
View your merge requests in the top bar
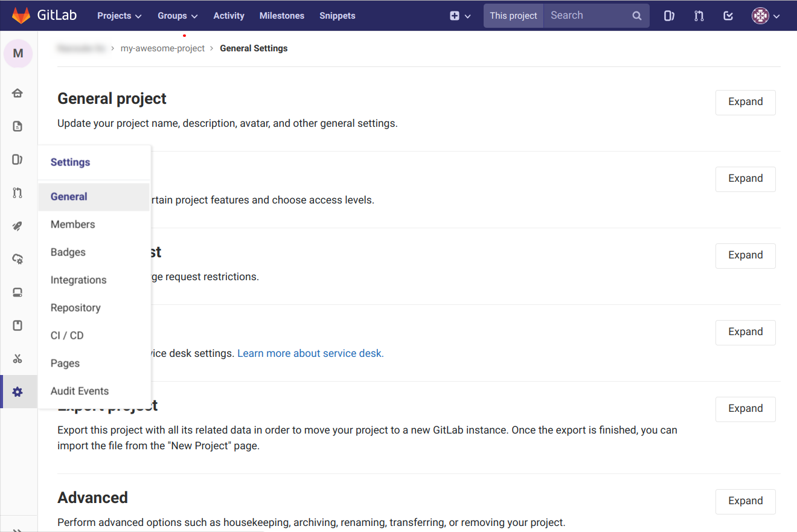(699, 15)
